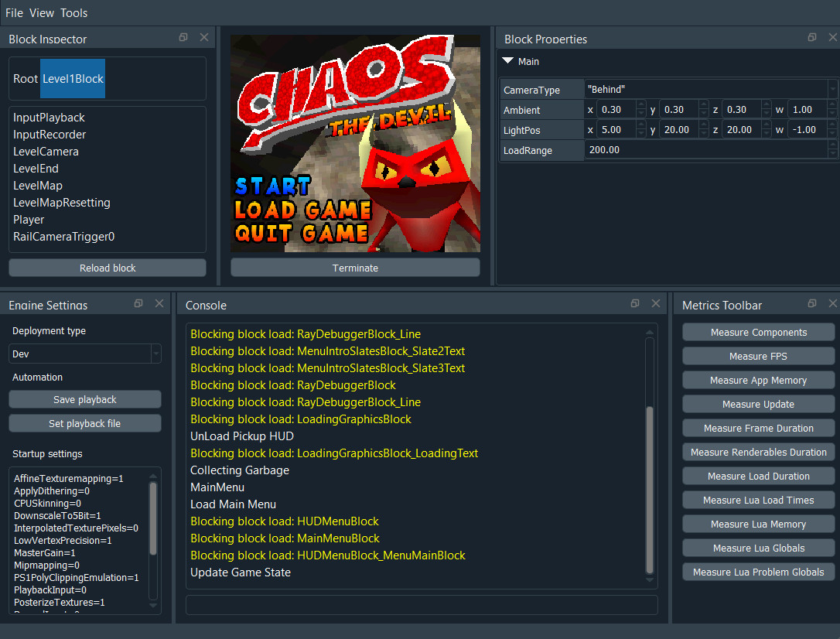Click the Reload block button
The image size is (840, 639).
click(x=108, y=268)
